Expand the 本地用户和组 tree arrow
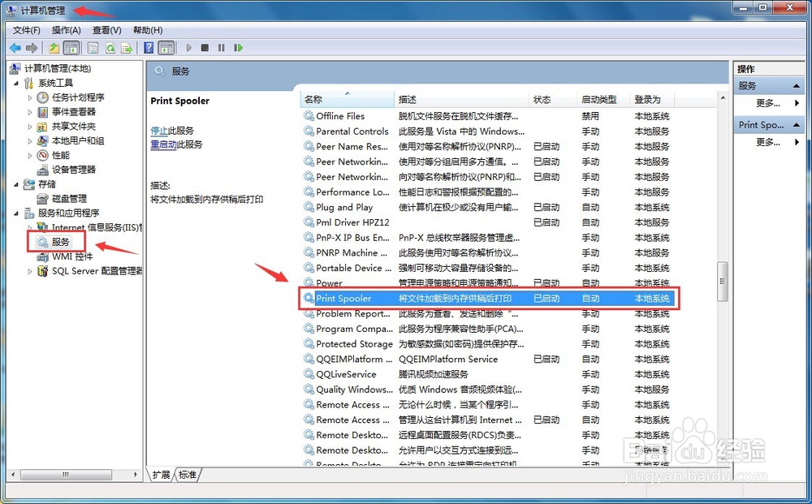This screenshot has width=812, height=504. pos(29,140)
